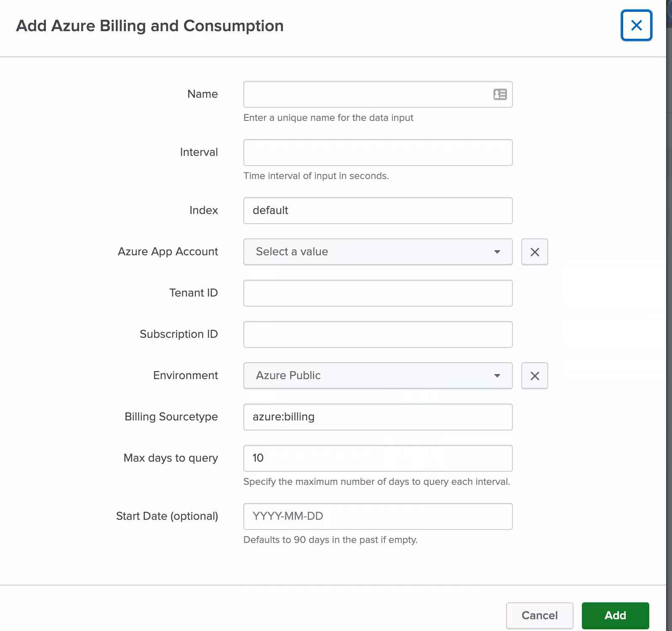The height and width of the screenshot is (631, 672).
Task: Focus the Start Date YYYY-MM-DD field
Action: pyautogui.click(x=378, y=516)
